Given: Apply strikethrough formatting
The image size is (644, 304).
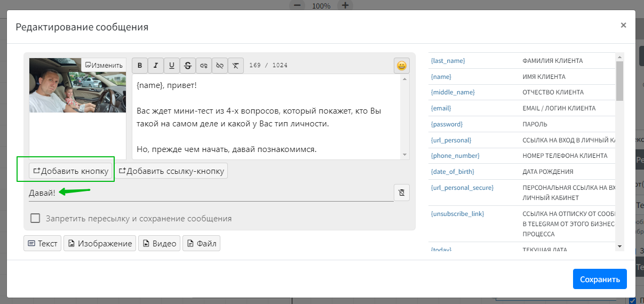Looking at the screenshot, I should [x=188, y=65].
